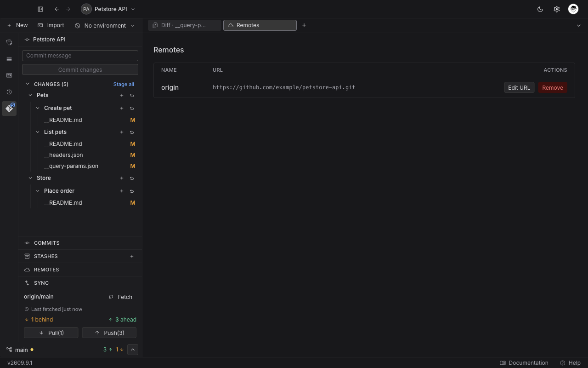
Task: Discard the List pets changes
Action: click(x=132, y=132)
